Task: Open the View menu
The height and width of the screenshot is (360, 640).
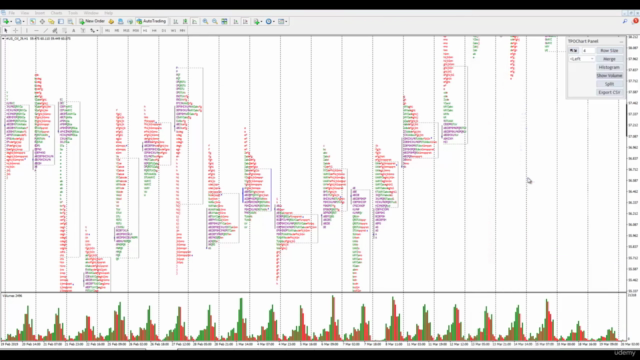Action: click(25, 13)
